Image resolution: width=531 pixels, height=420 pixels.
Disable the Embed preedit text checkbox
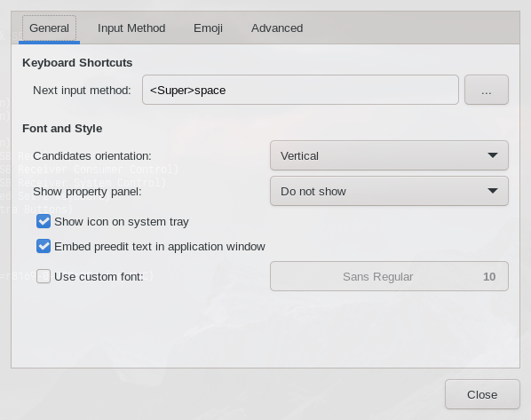point(44,246)
